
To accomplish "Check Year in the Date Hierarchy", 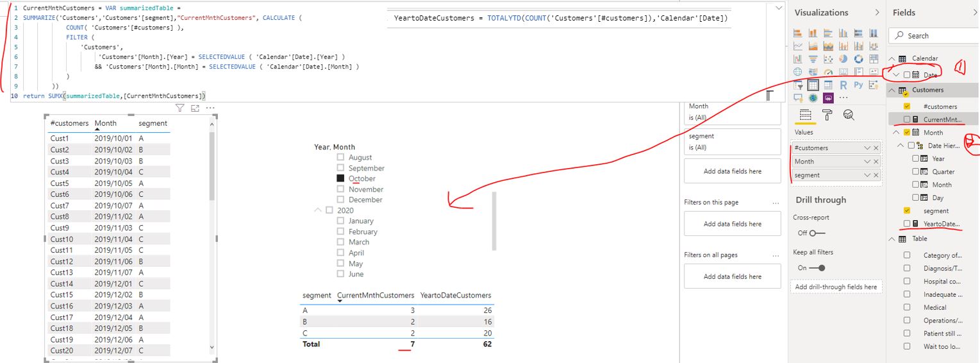I will [x=915, y=158].
